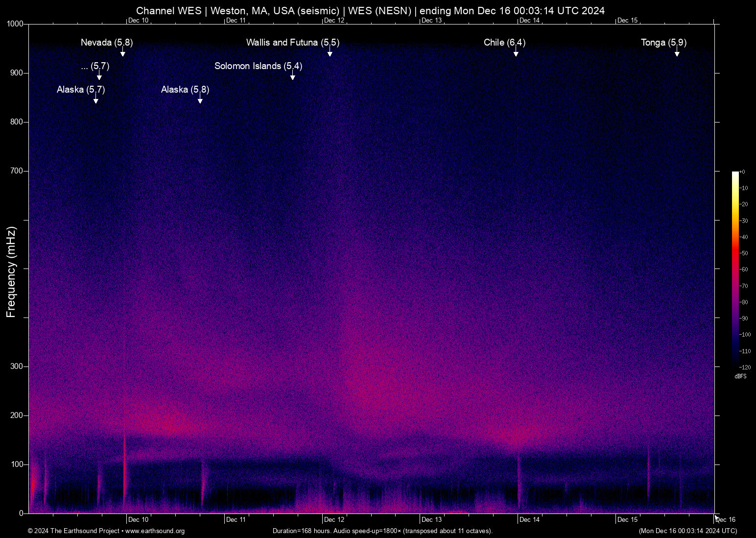Image resolution: width=756 pixels, height=538 pixels.
Task: Click the Frequency (mHz) axis label
Action: pyautogui.click(x=11, y=269)
